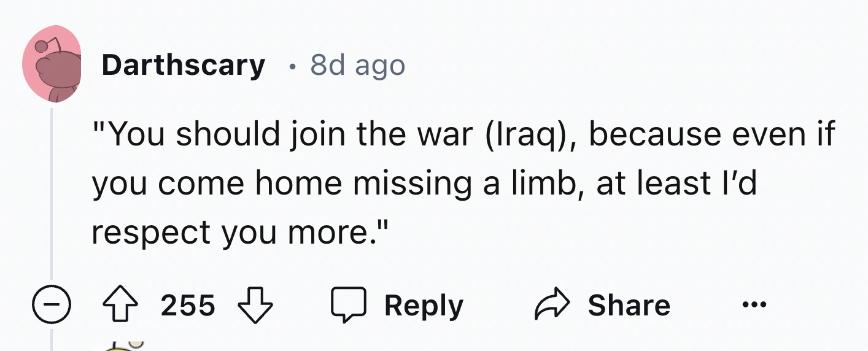Collapse the Darthscary comment thread
Screen dimensions: 868x351
coord(52,305)
